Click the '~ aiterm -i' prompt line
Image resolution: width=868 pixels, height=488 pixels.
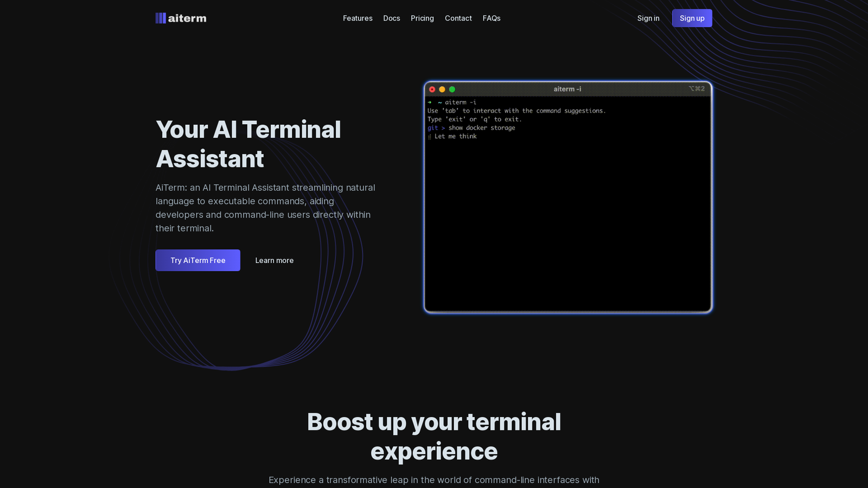click(x=452, y=102)
